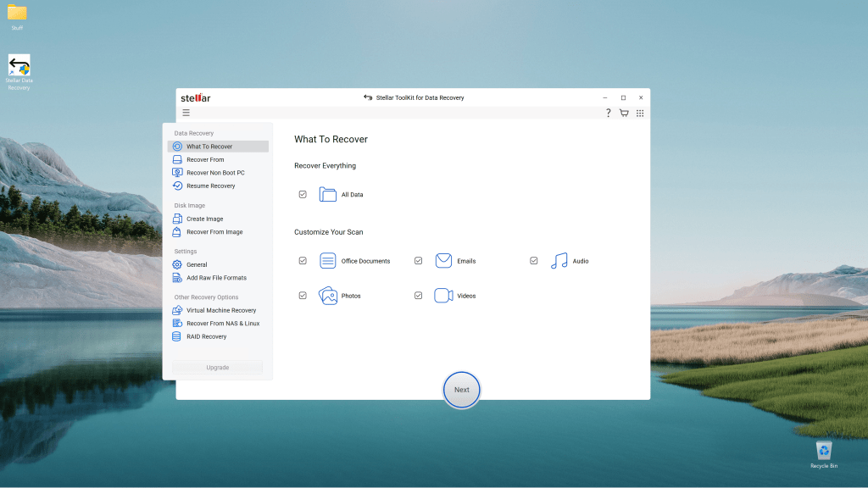Open Create Image option
Image resolution: width=868 pixels, height=488 pixels.
tap(204, 219)
